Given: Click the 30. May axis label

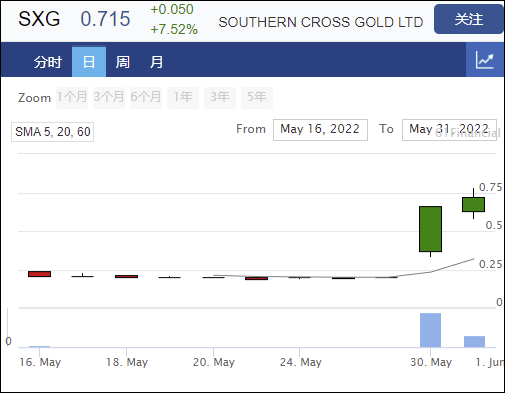Looking at the screenshot, I should point(431,362).
